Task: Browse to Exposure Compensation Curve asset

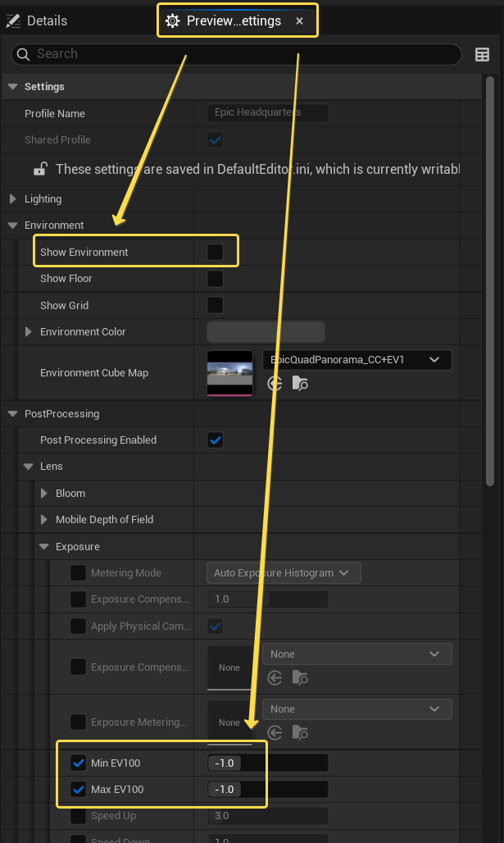Action: 300,678
